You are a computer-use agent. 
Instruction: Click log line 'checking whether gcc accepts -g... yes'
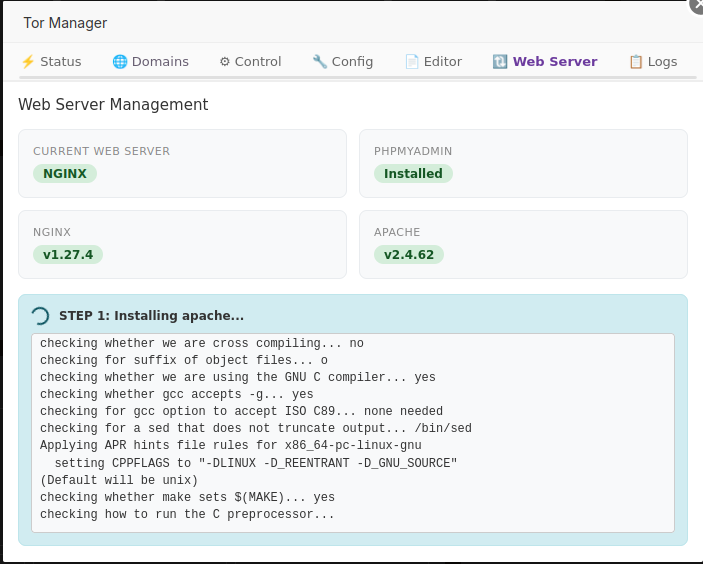pos(177,395)
